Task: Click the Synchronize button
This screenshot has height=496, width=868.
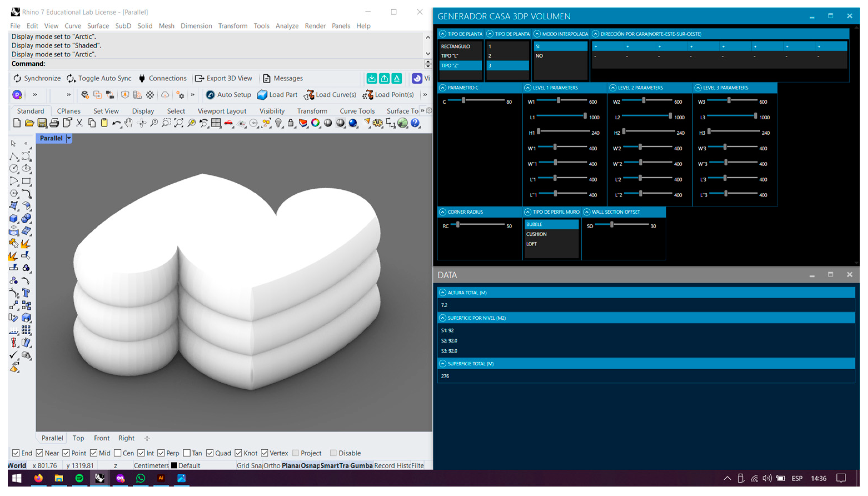Action: (37, 78)
